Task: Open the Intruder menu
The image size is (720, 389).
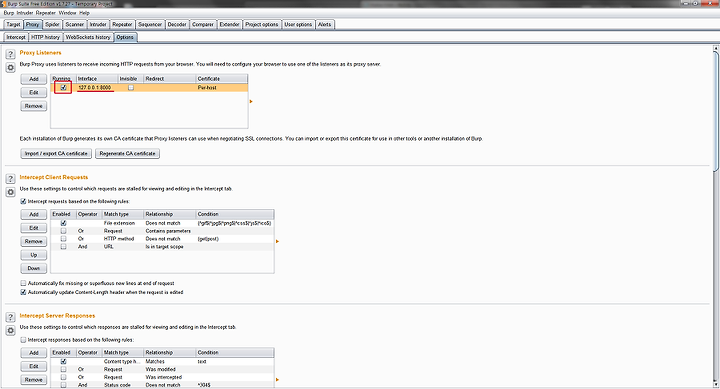Action: coord(25,13)
